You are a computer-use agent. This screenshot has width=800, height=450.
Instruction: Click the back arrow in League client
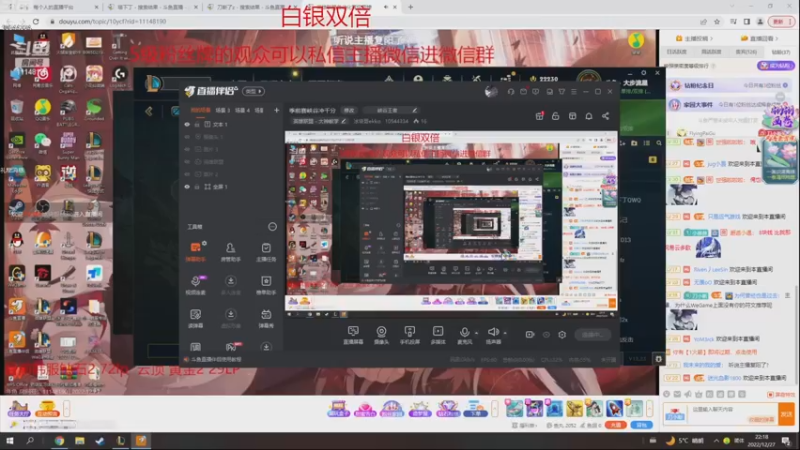click(148, 111)
